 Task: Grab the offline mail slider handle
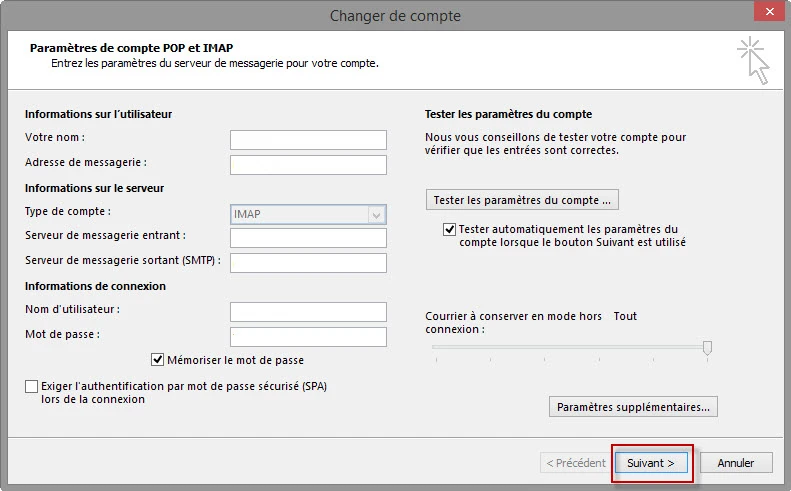(707, 347)
